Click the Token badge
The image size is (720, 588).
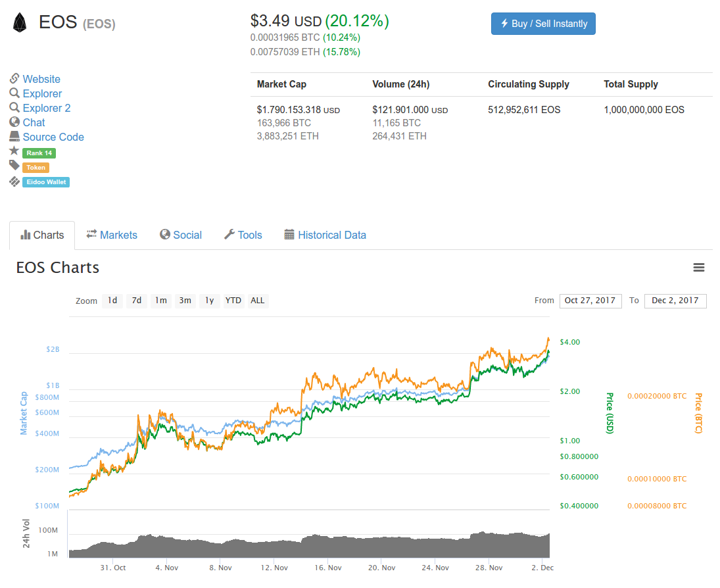tap(36, 168)
